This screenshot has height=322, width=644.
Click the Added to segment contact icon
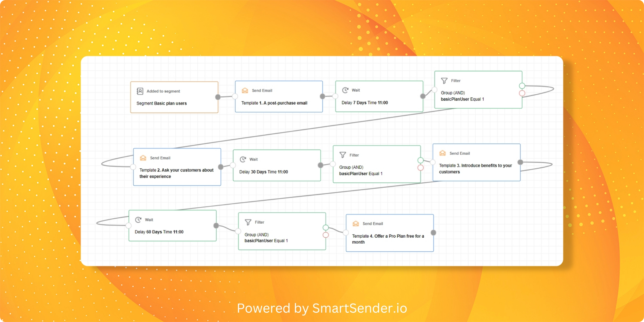click(x=140, y=91)
